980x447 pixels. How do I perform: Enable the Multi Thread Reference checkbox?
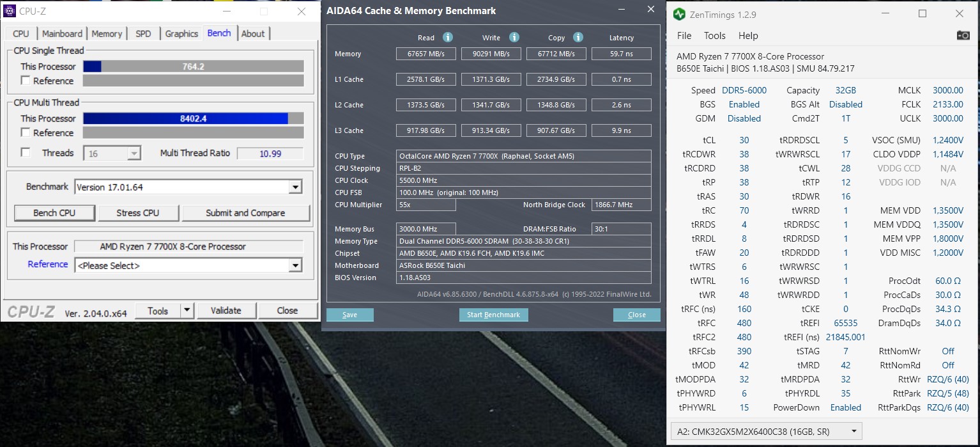[x=26, y=132]
